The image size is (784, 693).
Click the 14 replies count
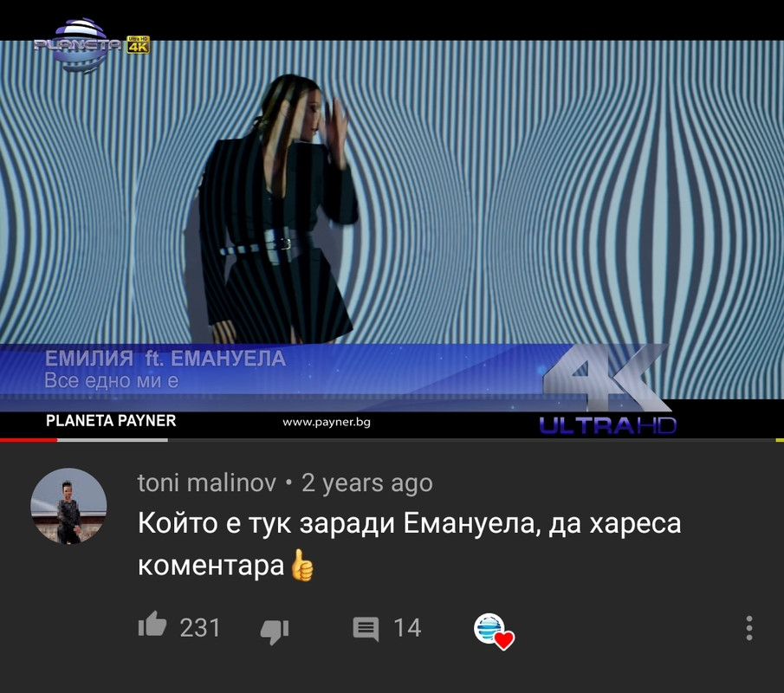[x=407, y=628]
